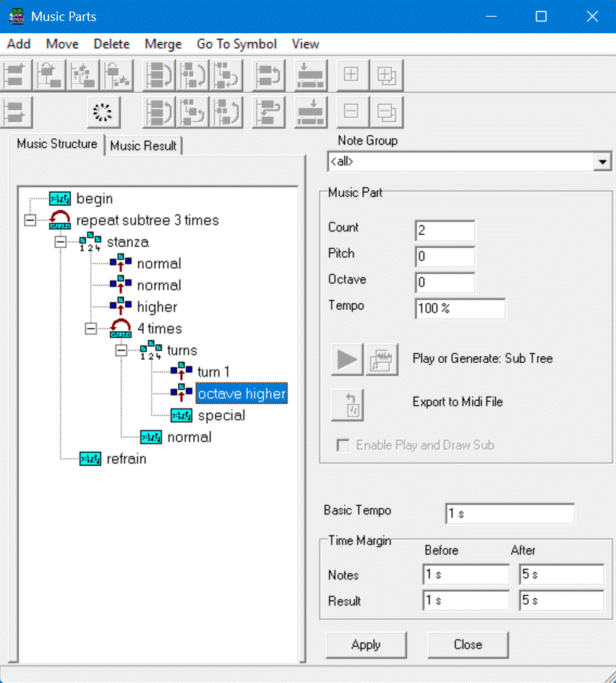Click the double minus collapse-all toolbar icon
Viewport: 616px width, 683px height.
pos(387,112)
